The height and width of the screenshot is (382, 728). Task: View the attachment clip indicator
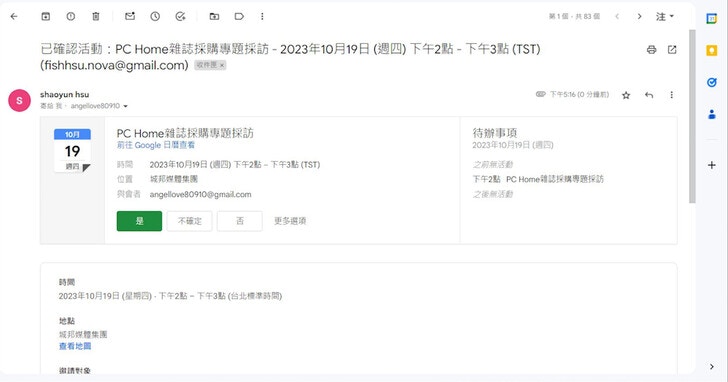click(x=540, y=94)
